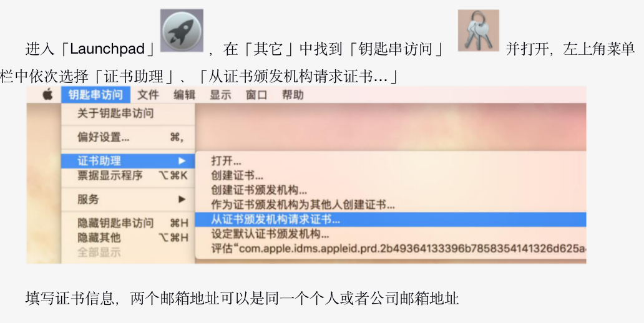Open the 窗口 menu
Screen dimensions: 644x323
256,95
